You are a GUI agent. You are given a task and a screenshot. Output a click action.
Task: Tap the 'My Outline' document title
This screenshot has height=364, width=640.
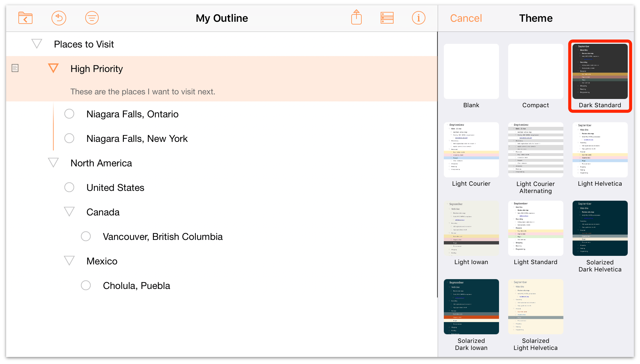click(x=222, y=18)
